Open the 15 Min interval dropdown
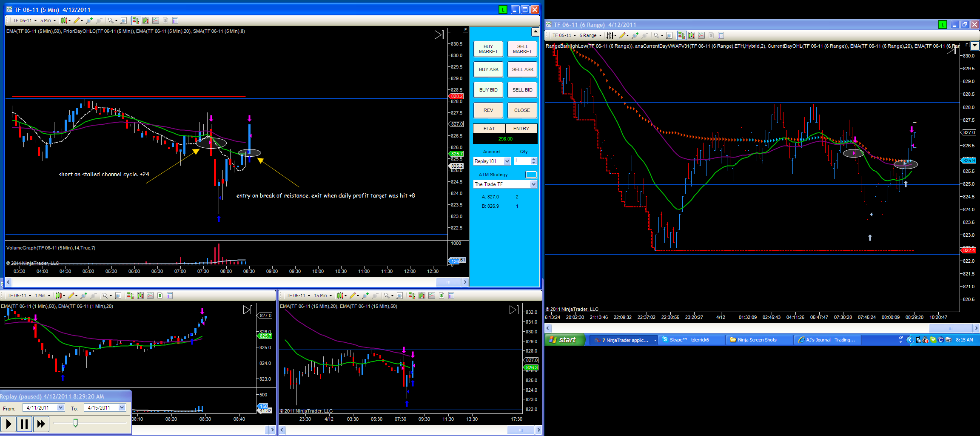 (x=323, y=295)
